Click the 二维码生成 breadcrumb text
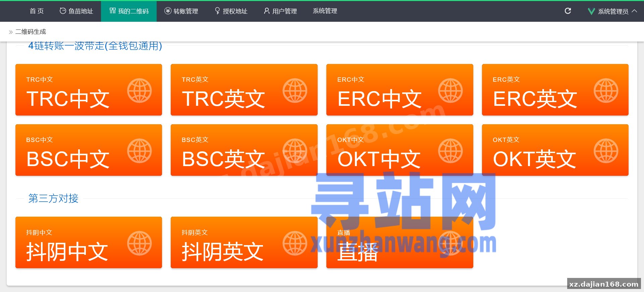644x292 pixels. pos(31,32)
